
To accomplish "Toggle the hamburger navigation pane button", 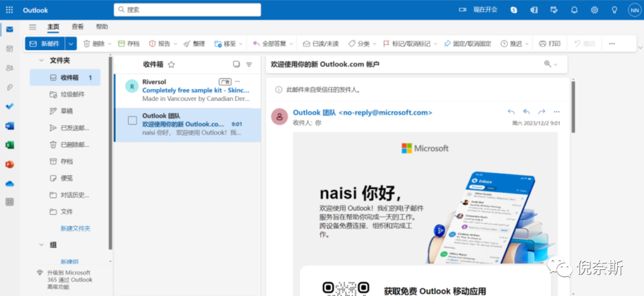I will pyautogui.click(x=33, y=27).
